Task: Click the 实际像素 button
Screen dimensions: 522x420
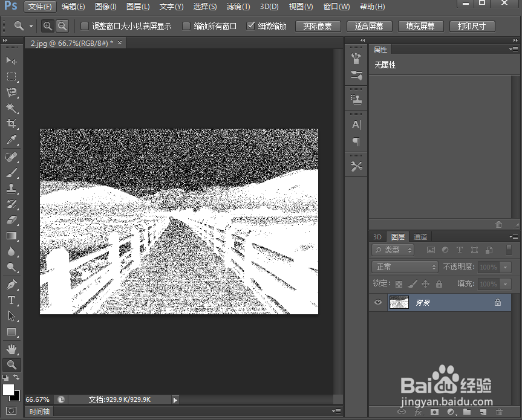Action: (318, 26)
